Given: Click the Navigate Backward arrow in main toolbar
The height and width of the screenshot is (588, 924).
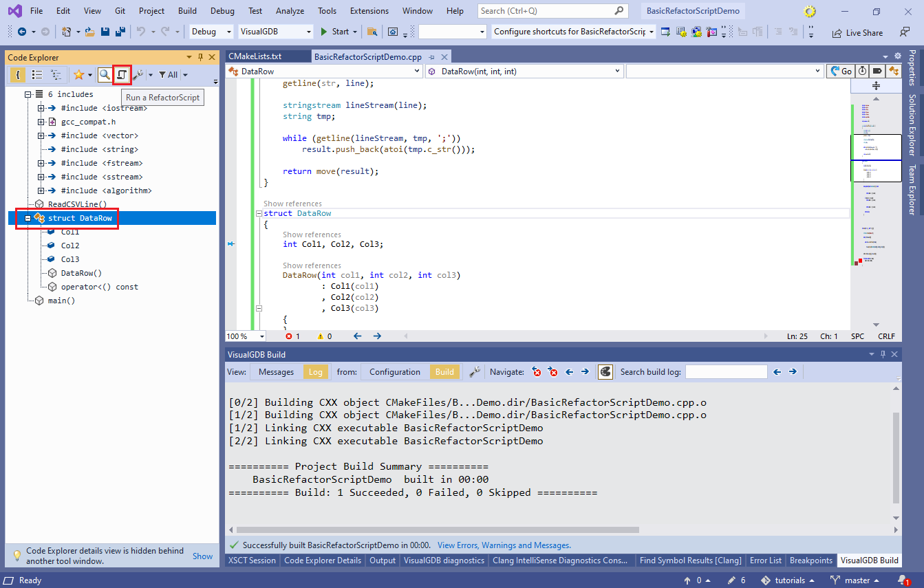Looking at the screenshot, I should click(21, 32).
